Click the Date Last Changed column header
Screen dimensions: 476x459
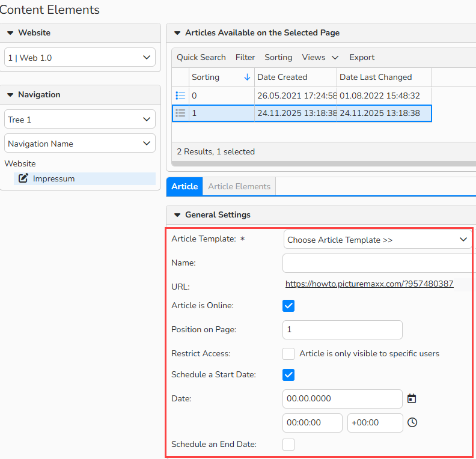point(384,77)
